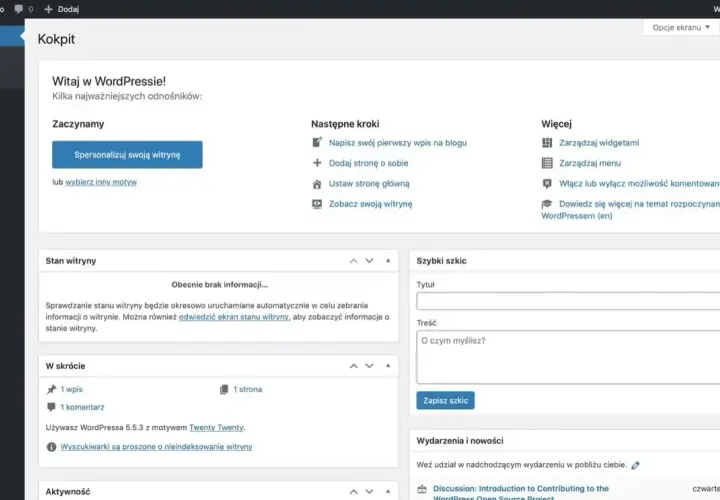Focus the Tytuł input field
Viewport: 720px width, 500px height.
pyautogui.click(x=568, y=301)
